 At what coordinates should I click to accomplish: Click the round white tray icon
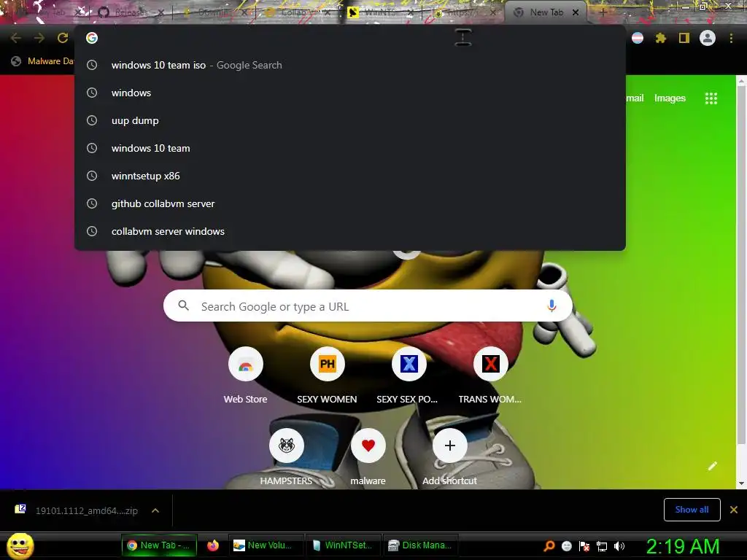click(x=566, y=546)
